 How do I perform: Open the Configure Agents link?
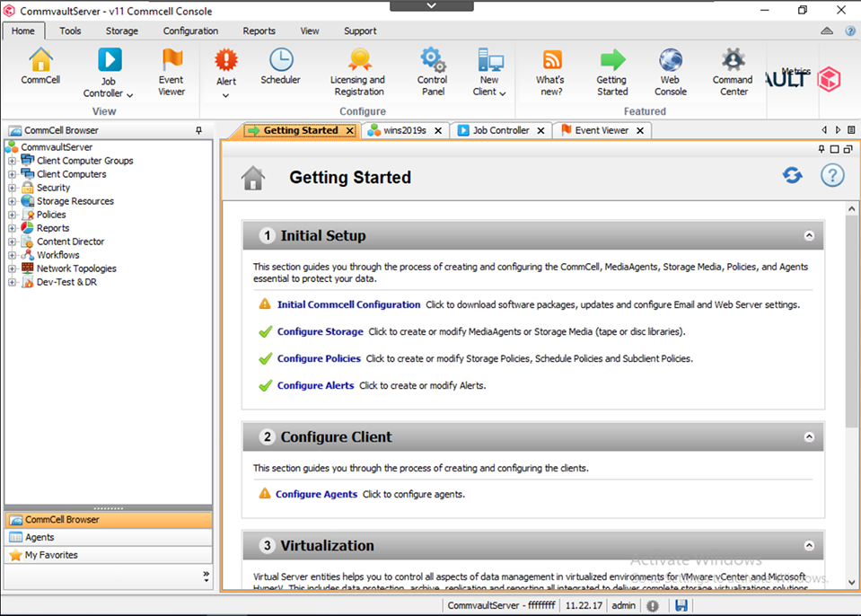tap(316, 494)
